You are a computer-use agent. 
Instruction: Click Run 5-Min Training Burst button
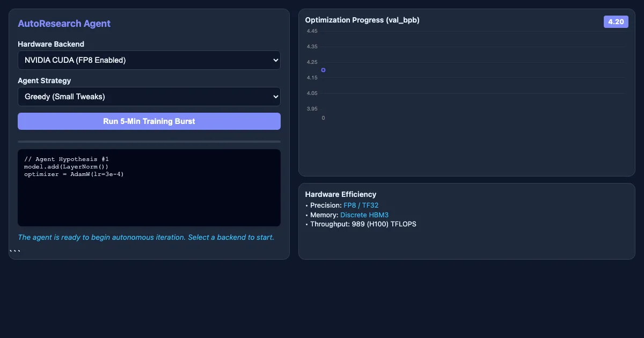[x=149, y=121]
